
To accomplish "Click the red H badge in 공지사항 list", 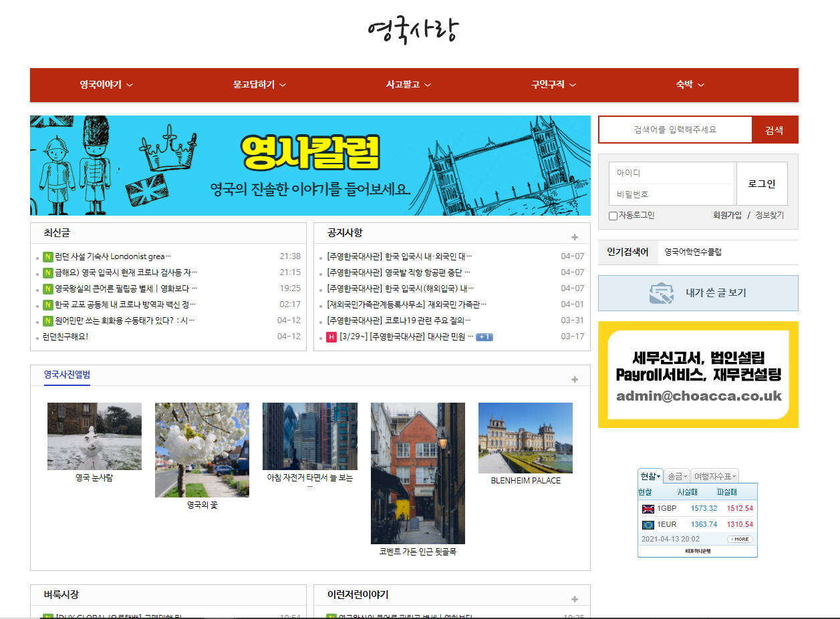I will (x=331, y=337).
